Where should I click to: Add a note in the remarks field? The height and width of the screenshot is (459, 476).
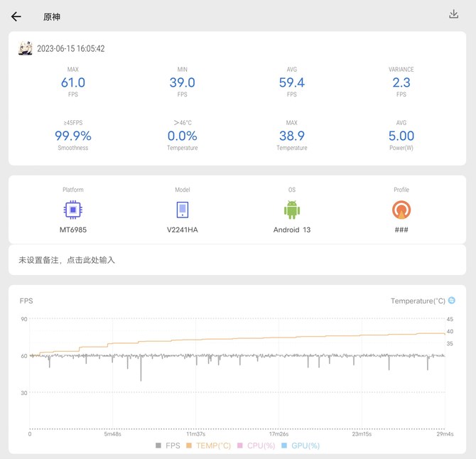click(x=237, y=260)
